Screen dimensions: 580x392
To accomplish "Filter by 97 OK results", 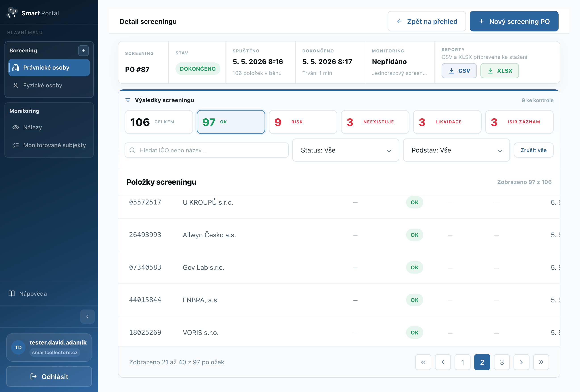I will (x=231, y=122).
